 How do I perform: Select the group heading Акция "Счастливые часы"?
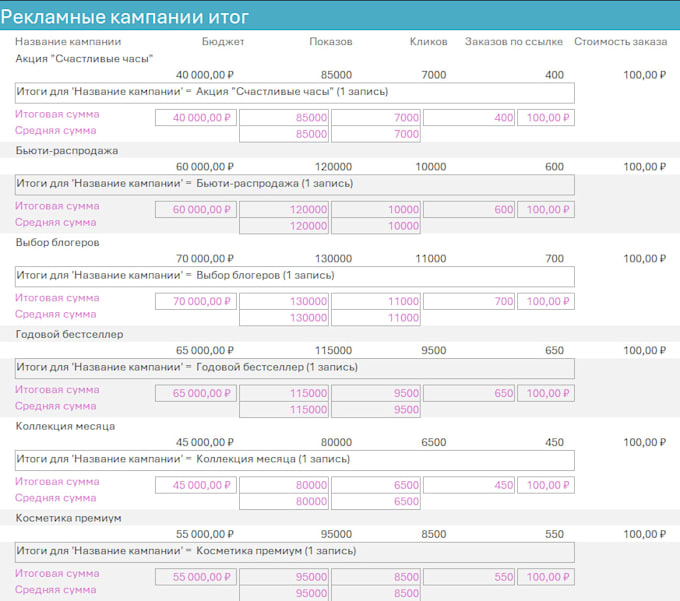[x=84, y=59]
